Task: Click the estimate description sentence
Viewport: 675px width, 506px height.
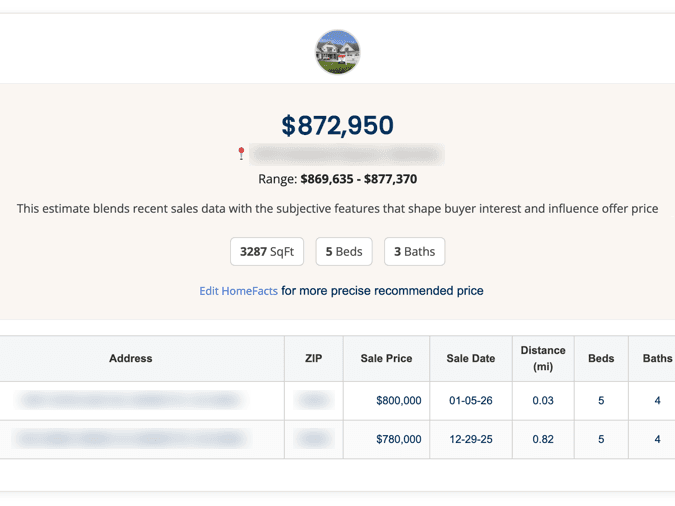Action: 338,209
